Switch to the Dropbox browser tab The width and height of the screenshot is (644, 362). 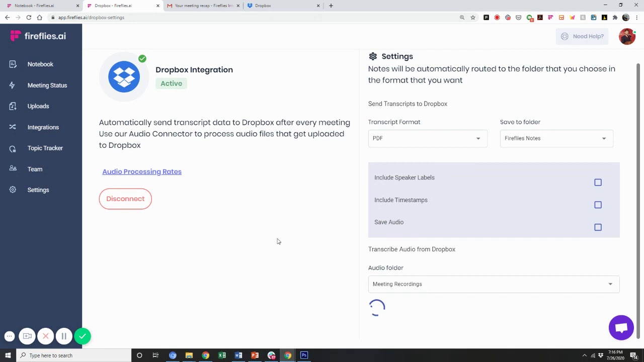282,6
